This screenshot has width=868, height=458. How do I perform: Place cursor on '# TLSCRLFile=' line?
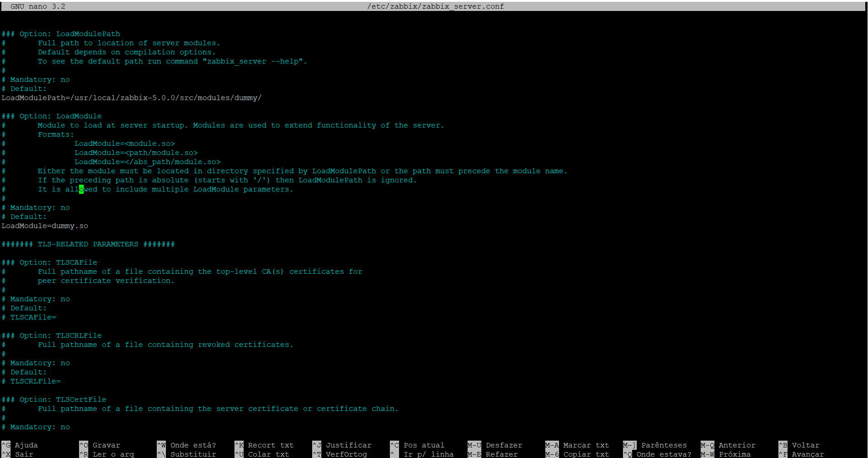31,381
